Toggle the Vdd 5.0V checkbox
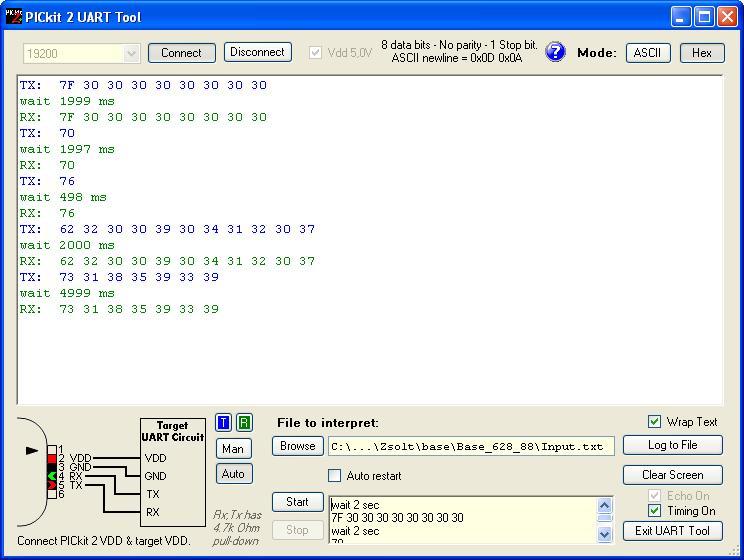 (315, 53)
